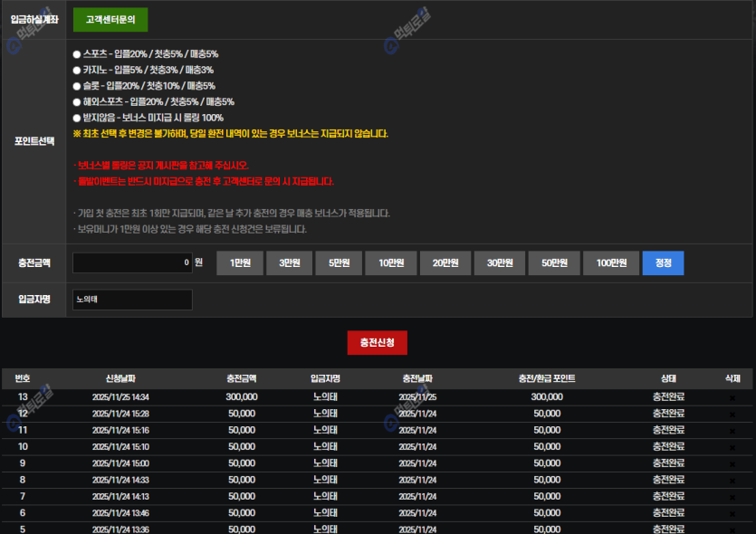Choose the 카지노 bonus radio option
This screenshot has width=756, height=534.
77,70
